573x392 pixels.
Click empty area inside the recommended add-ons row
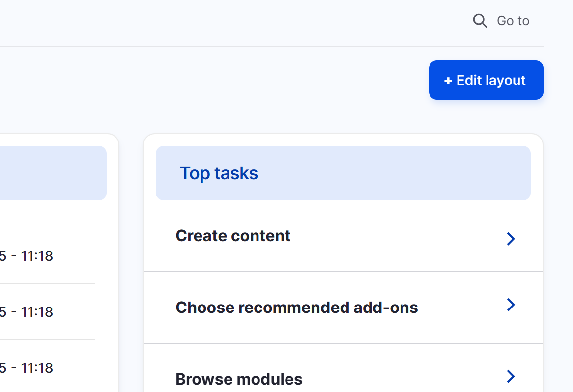click(x=462, y=308)
